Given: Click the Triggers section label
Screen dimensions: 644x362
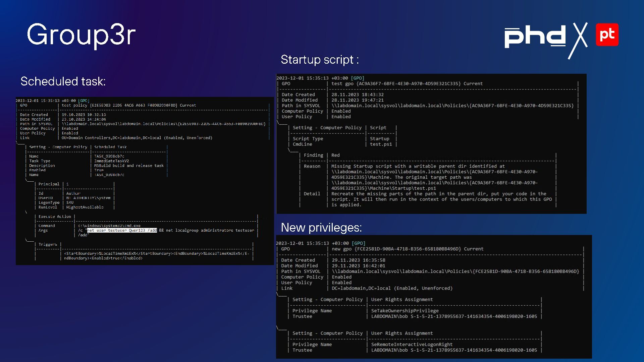Looking at the screenshot, I should (48, 244).
